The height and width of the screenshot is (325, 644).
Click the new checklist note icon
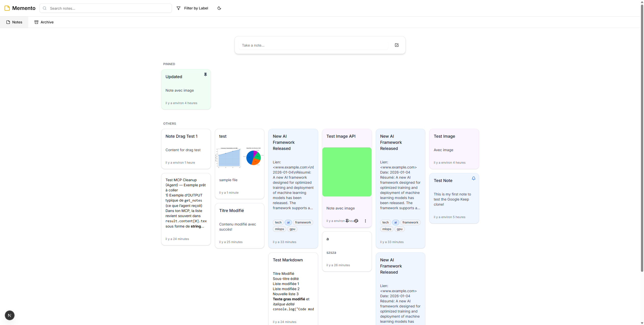pyautogui.click(x=396, y=45)
